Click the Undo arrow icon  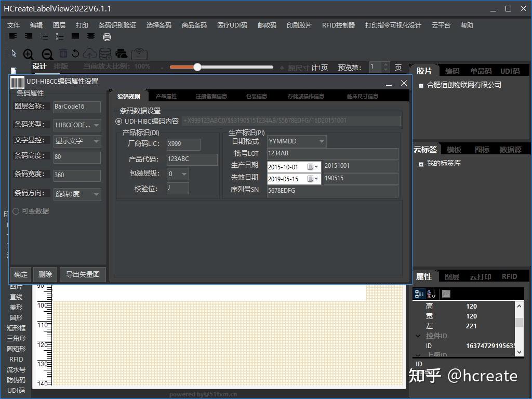click(x=76, y=54)
